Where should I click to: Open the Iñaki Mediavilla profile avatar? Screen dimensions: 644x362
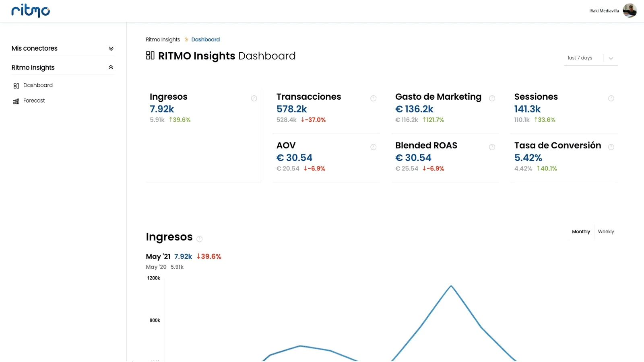click(x=630, y=10)
